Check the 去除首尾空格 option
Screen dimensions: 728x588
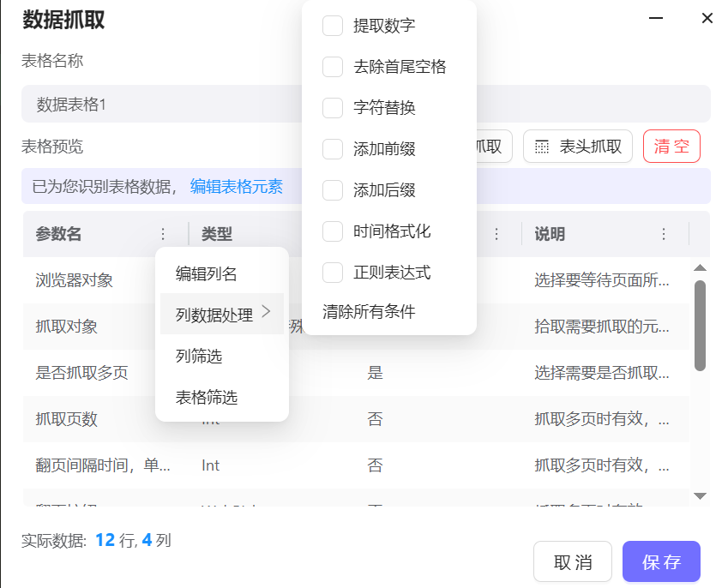pos(333,67)
